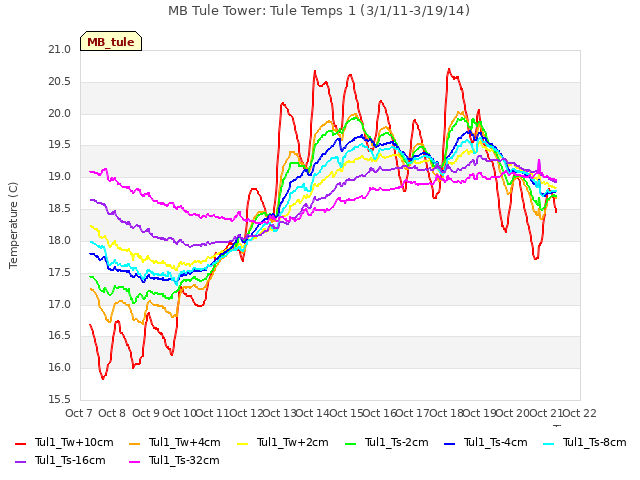The image size is (640, 480).
Task: Click the Temperature (C) axis label
Action: 13,225
